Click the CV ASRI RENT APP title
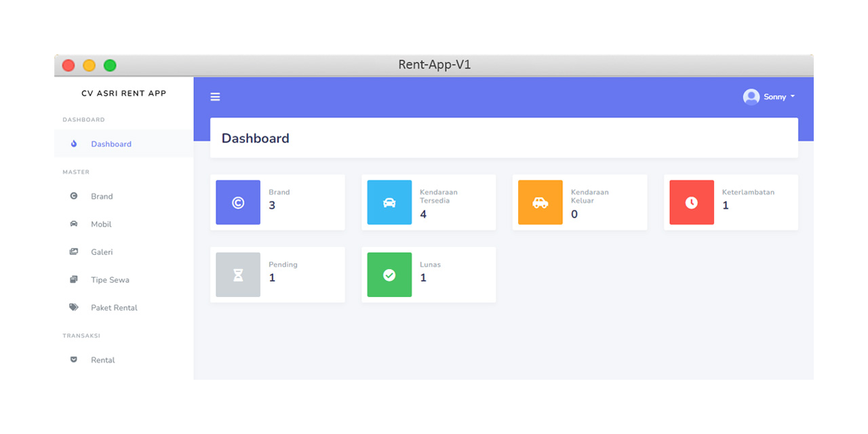This screenshot has height=434, width=868. (123, 94)
